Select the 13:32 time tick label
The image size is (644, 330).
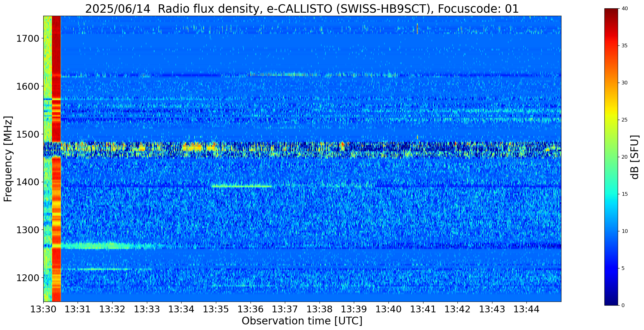(113, 309)
